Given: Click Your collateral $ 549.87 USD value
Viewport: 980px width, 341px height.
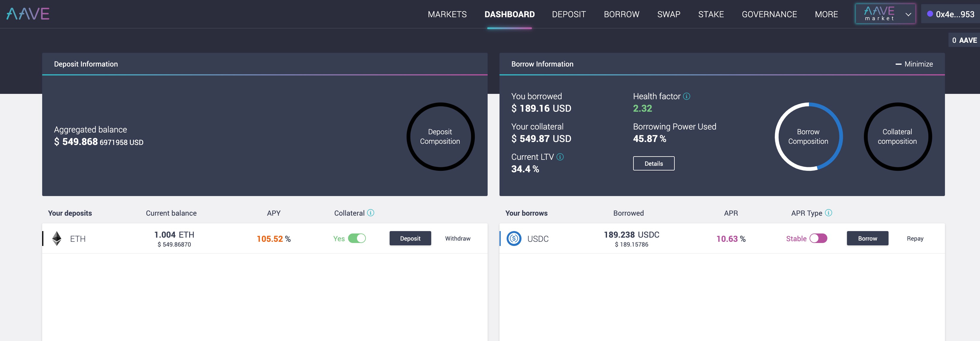Looking at the screenshot, I should 541,139.
